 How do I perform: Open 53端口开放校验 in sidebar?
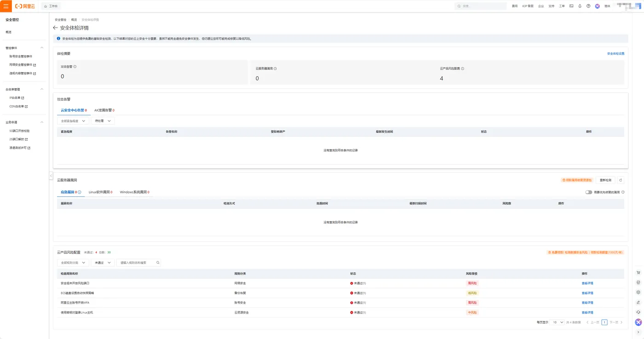(19, 131)
